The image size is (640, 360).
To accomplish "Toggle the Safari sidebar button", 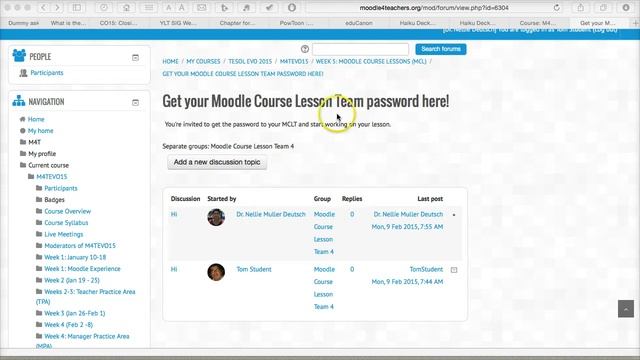I will (77, 8).
